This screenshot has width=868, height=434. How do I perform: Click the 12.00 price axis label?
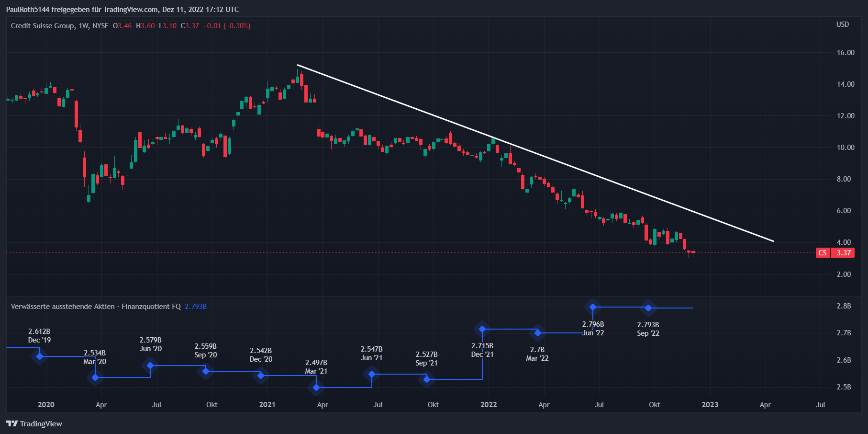tap(846, 116)
